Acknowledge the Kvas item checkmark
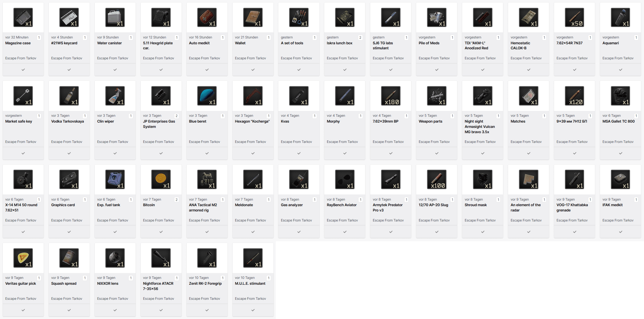The width and height of the screenshot is (644, 319). click(299, 153)
